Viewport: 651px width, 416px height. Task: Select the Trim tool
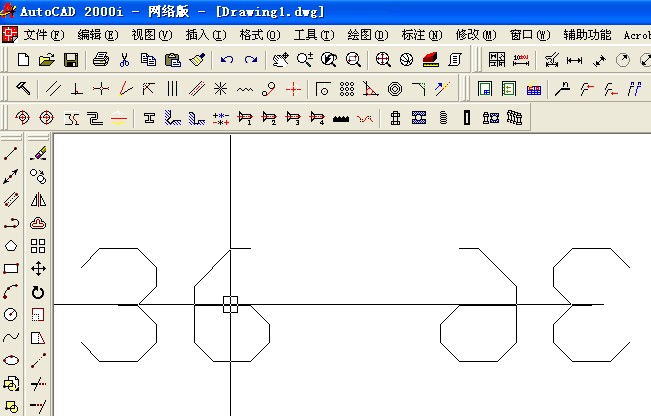(x=38, y=384)
